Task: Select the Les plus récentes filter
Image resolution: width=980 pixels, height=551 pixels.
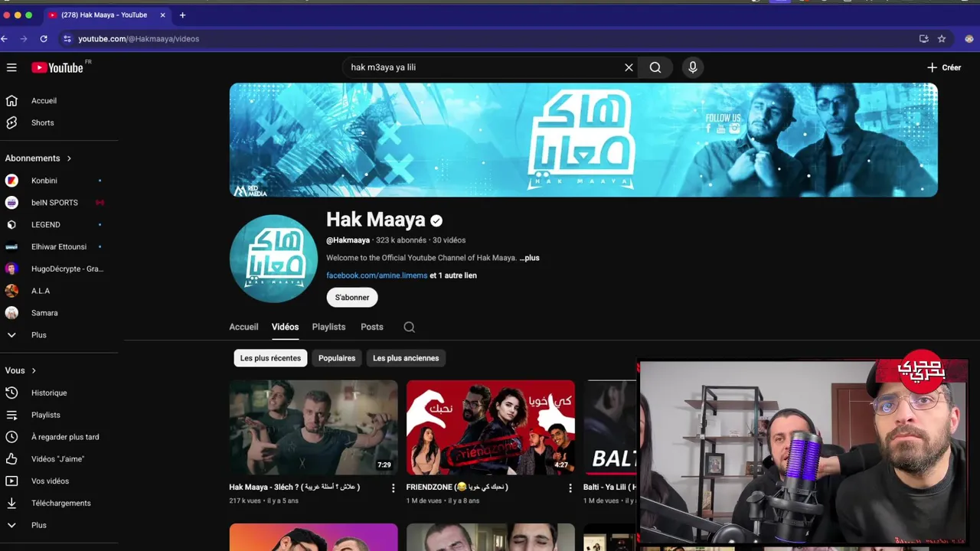Action: tap(270, 358)
